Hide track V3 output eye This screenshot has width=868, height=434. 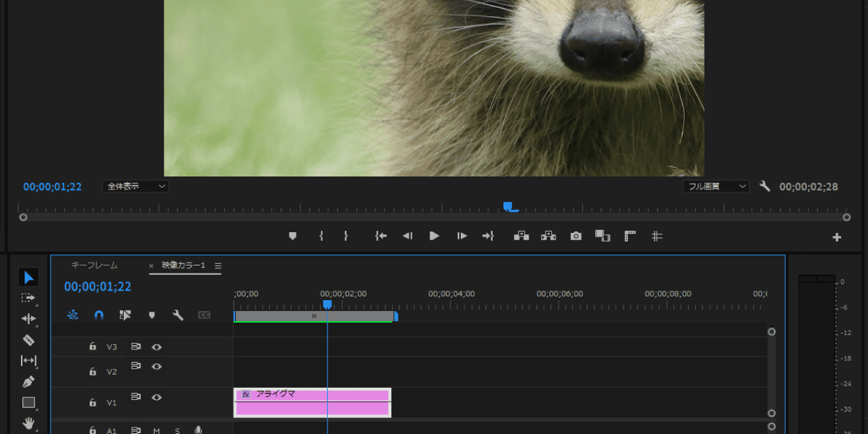coord(156,346)
